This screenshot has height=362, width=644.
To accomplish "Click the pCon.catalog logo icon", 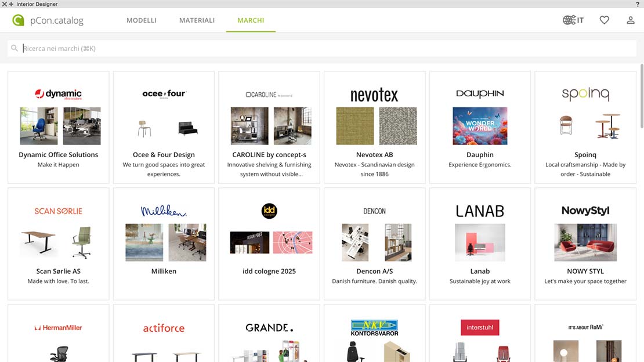I will [x=18, y=20].
